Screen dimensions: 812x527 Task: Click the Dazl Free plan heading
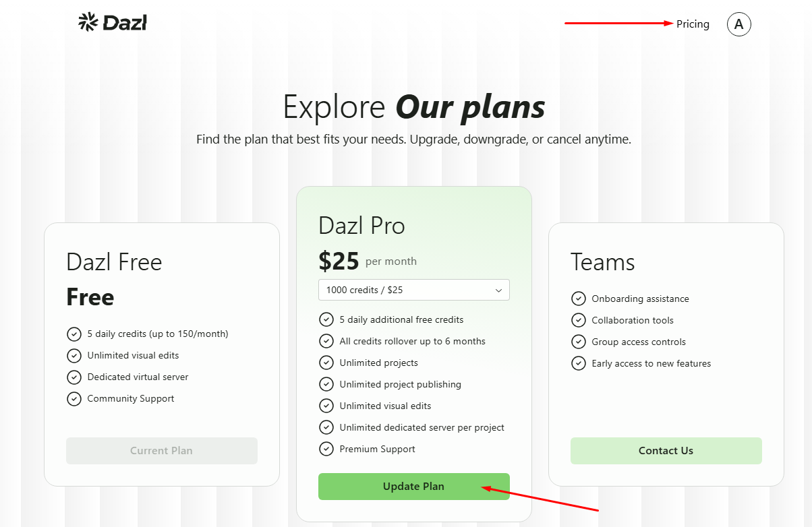(x=114, y=262)
